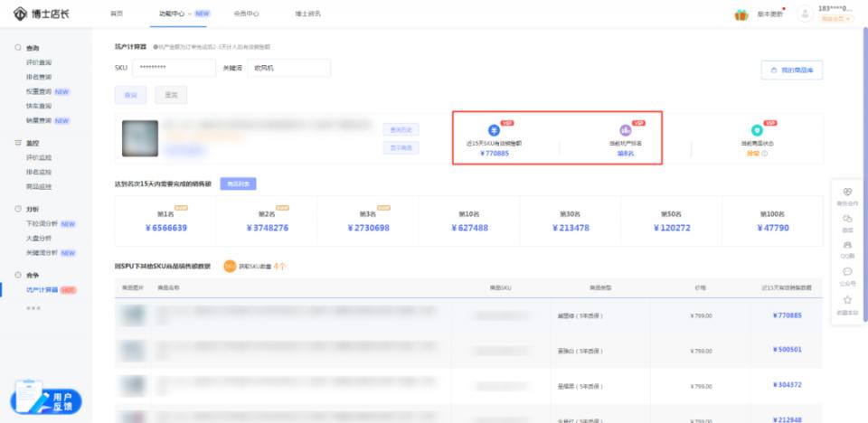Click the ¥213478 rank 30 value

(x=571, y=228)
